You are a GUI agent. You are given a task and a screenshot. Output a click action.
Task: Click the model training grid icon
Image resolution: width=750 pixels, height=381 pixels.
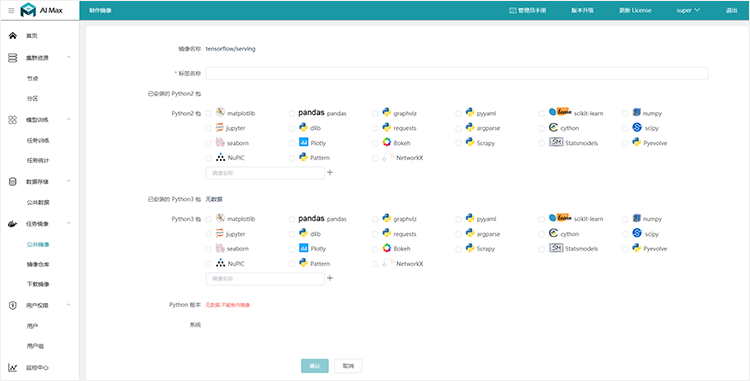point(13,120)
